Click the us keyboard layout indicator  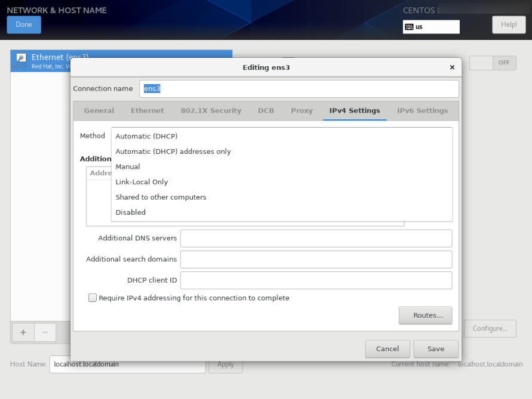[x=431, y=27]
